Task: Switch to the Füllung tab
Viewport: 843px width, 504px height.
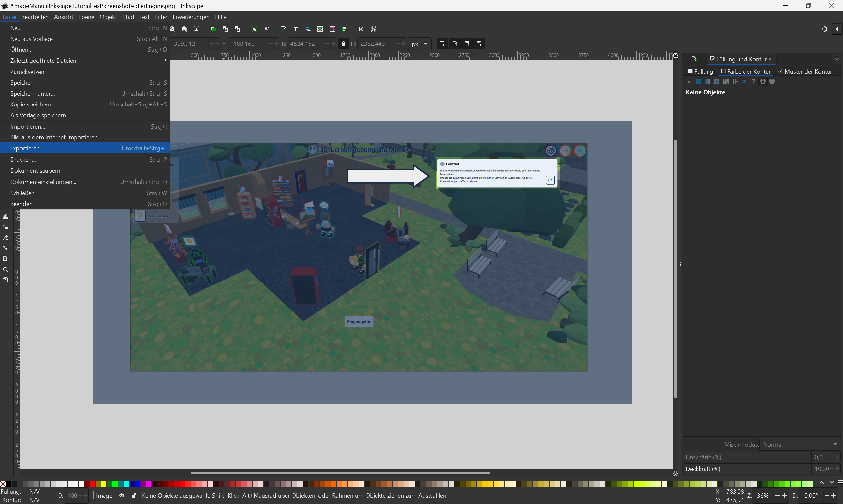Action: (700, 71)
